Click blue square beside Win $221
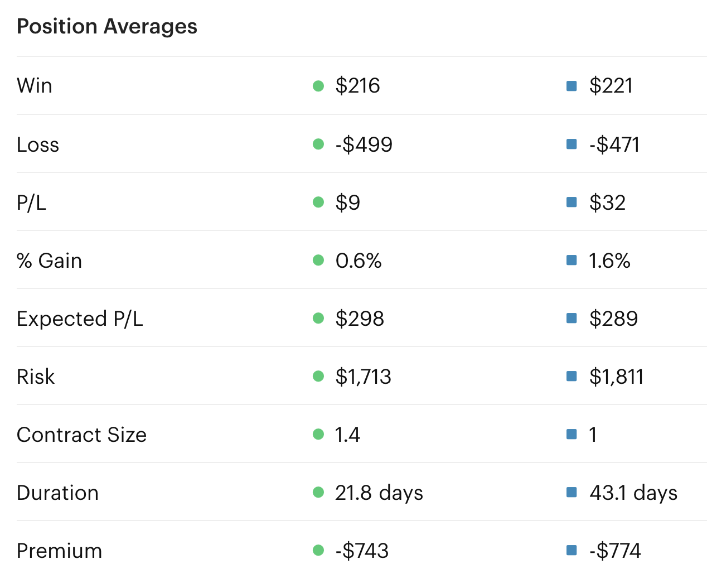This screenshot has height=588, width=707. point(572,86)
